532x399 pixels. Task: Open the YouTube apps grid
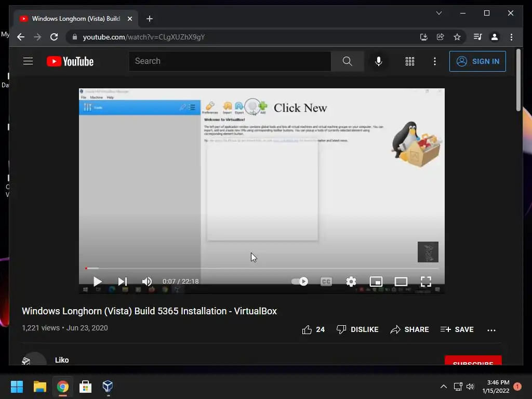pos(409,61)
